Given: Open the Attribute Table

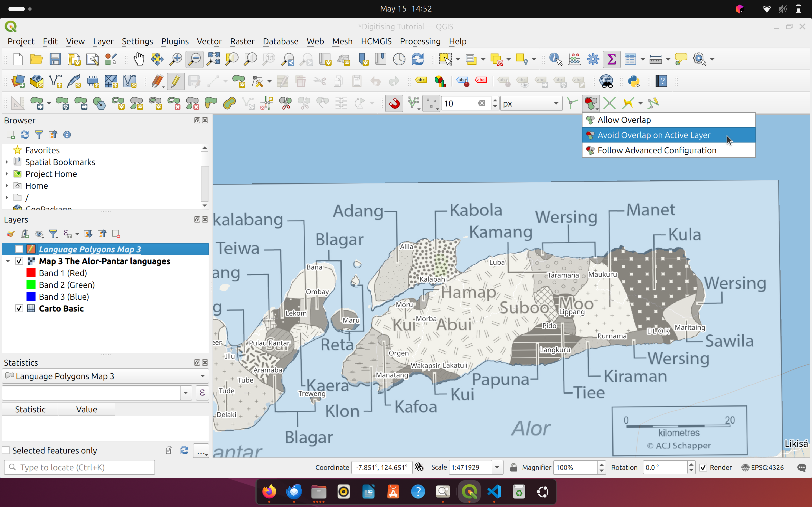Looking at the screenshot, I should [x=630, y=59].
